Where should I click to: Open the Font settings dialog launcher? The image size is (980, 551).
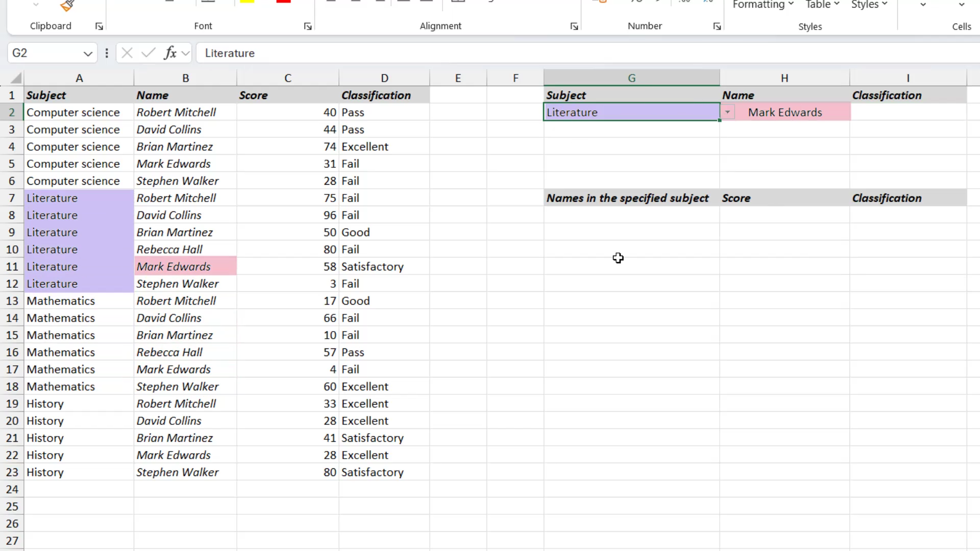[x=308, y=27]
